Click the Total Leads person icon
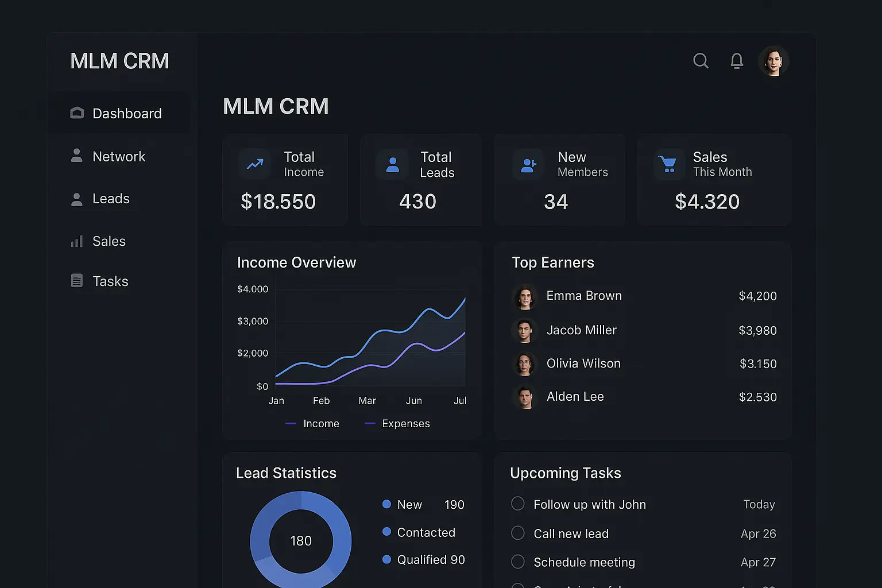 (393, 165)
